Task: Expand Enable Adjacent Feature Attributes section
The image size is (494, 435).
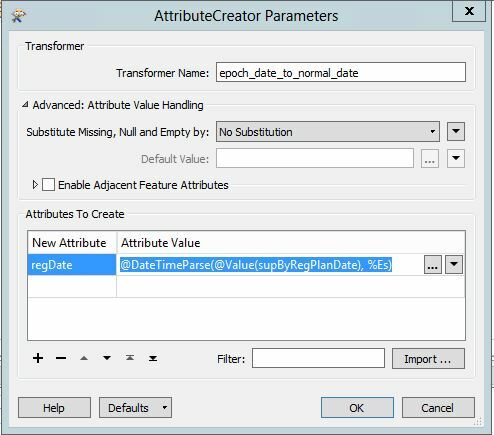Action: pos(35,185)
